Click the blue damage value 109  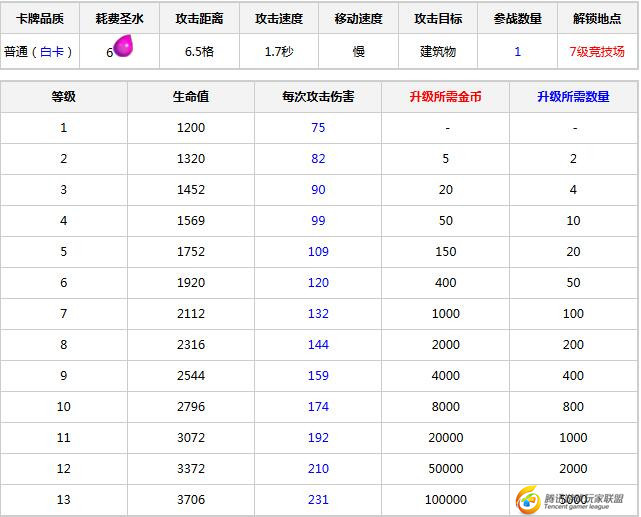318,252
